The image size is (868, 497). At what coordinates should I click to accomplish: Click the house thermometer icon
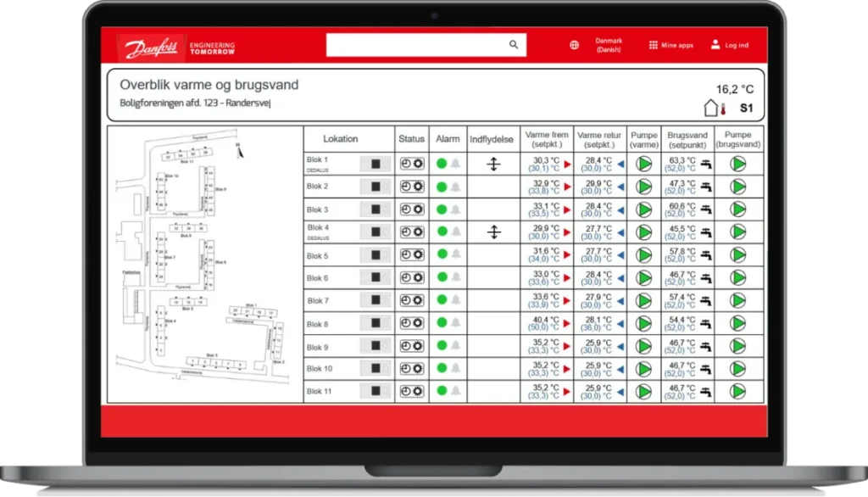[x=715, y=108]
